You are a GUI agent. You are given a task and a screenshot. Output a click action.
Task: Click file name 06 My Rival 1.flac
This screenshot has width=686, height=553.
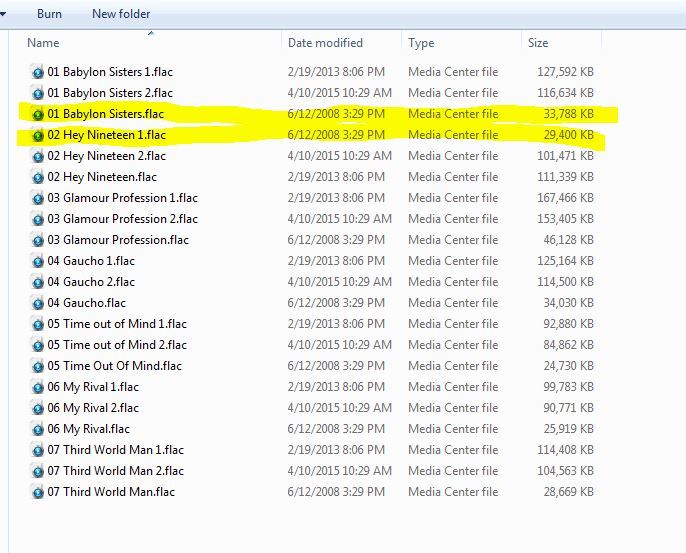click(x=93, y=387)
